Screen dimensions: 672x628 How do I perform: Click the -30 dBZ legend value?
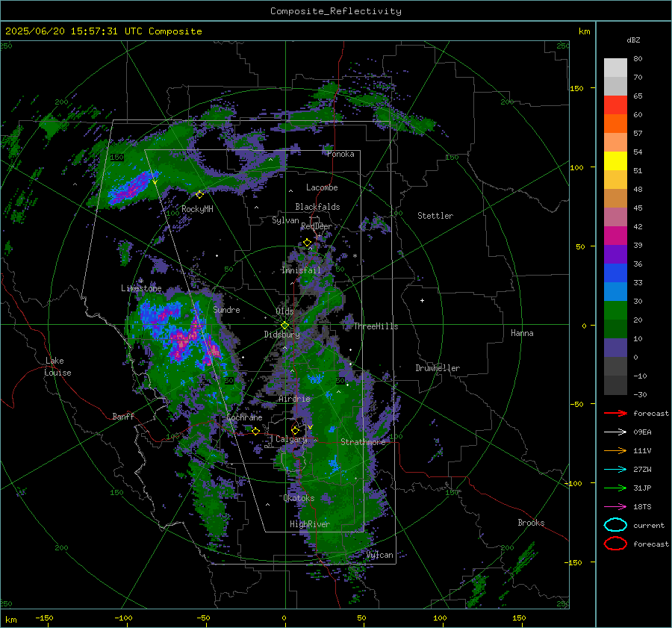point(640,394)
